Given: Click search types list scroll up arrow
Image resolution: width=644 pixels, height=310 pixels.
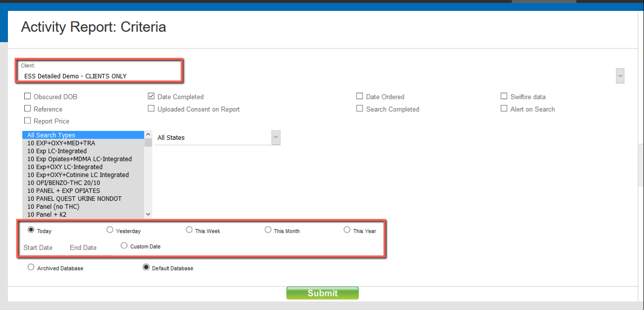Looking at the screenshot, I should tap(148, 134).
